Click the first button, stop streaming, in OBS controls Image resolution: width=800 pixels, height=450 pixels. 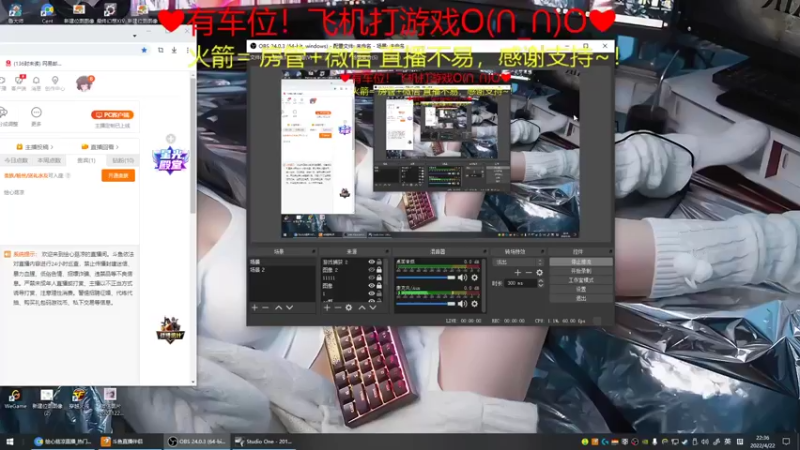(581, 262)
